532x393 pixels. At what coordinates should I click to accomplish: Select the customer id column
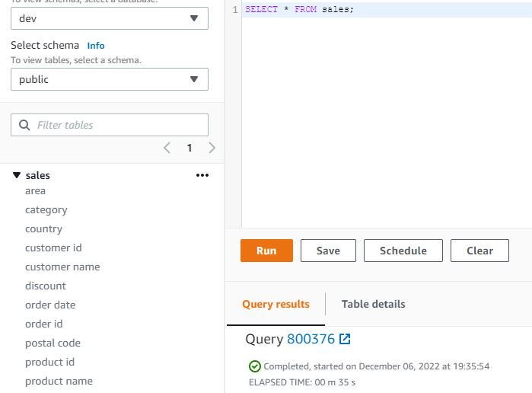click(53, 248)
